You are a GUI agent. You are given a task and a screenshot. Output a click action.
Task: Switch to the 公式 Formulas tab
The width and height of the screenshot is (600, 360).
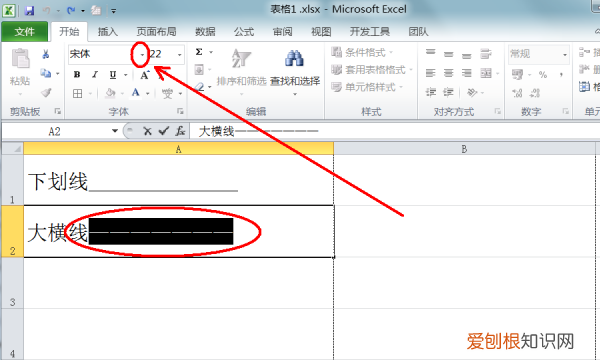[x=244, y=32]
